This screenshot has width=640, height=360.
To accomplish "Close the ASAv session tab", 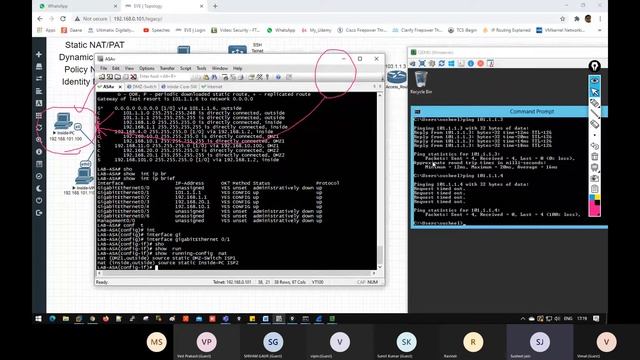I will [120, 87].
